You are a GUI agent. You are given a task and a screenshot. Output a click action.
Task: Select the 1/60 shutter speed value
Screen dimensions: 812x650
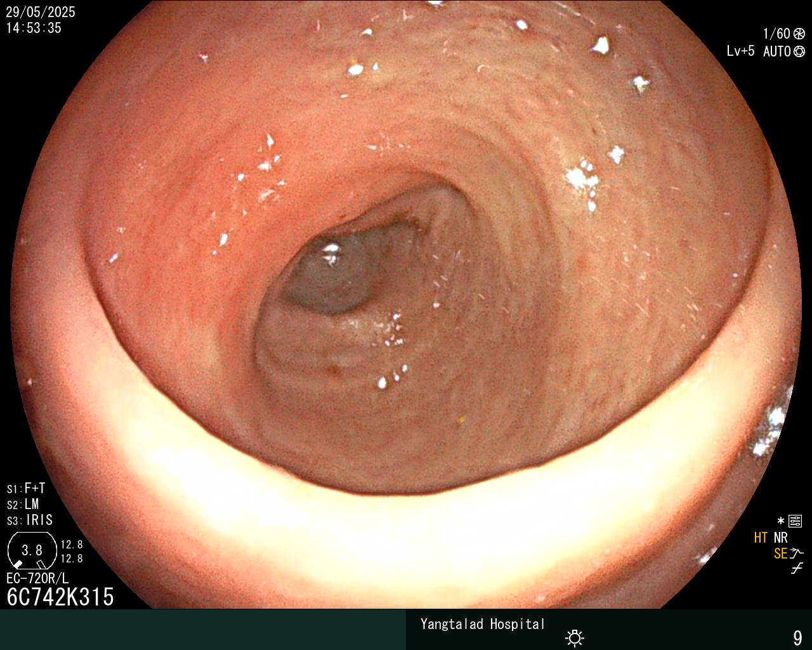tap(776, 34)
